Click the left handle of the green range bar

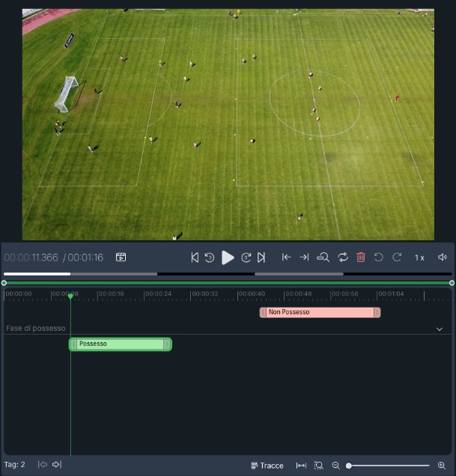4,283
